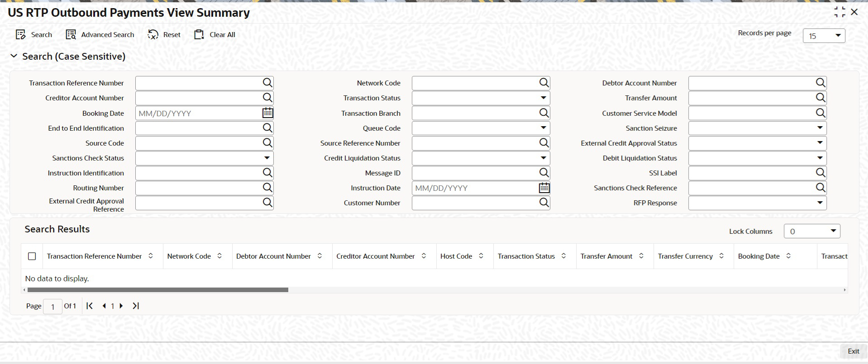Screen dimensions: 868x364
Task: Click the Exit button
Action: coord(854,351)
